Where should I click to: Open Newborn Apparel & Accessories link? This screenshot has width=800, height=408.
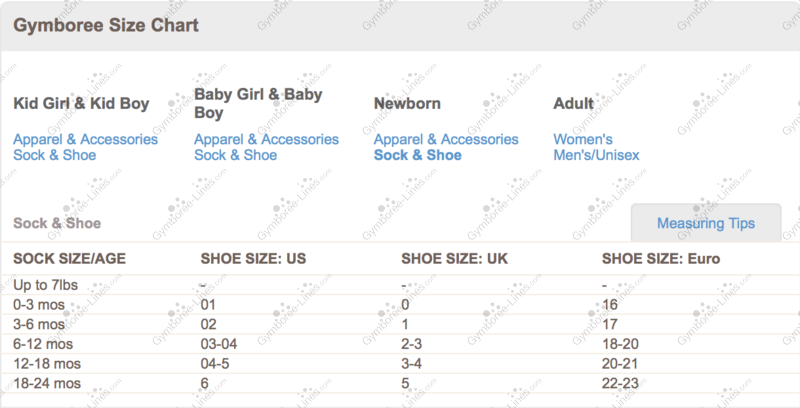click(446, 140)
